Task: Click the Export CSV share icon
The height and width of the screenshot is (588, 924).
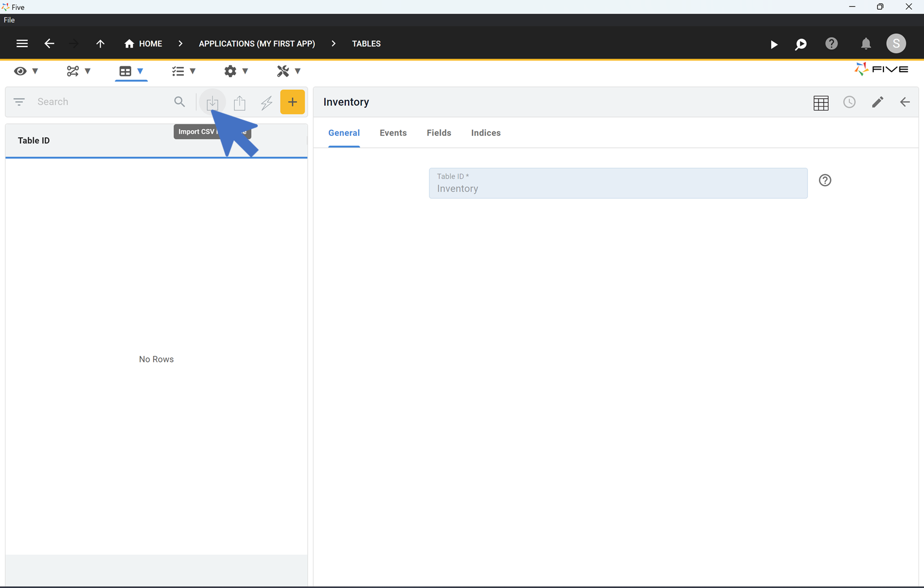Action: (239, 102)
